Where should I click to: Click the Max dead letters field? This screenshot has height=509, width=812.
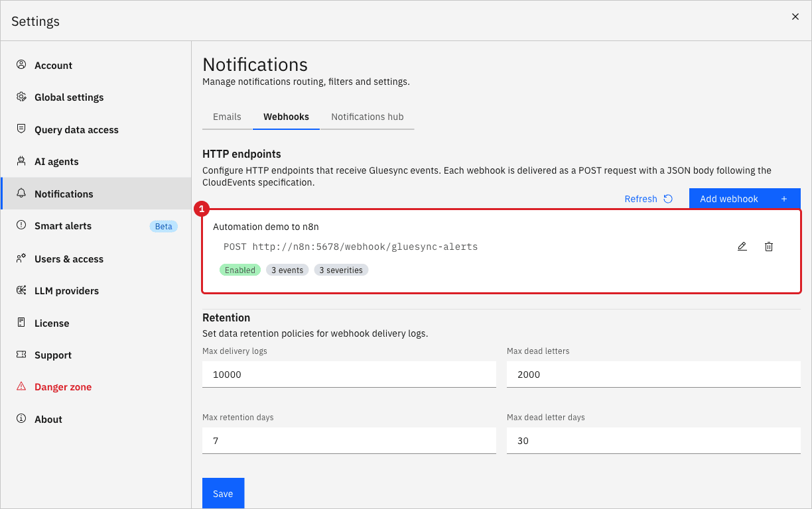pyautogui.click(x=653, y=374)
